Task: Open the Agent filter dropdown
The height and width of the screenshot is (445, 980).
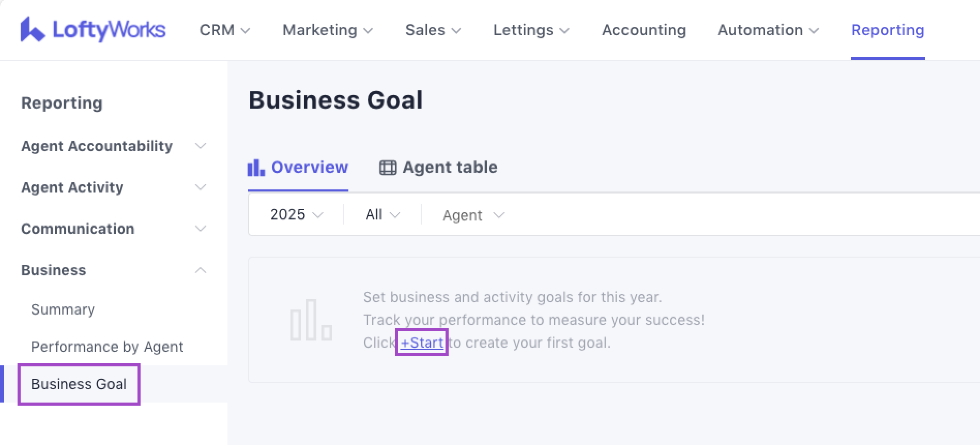Action: [473, 215]
